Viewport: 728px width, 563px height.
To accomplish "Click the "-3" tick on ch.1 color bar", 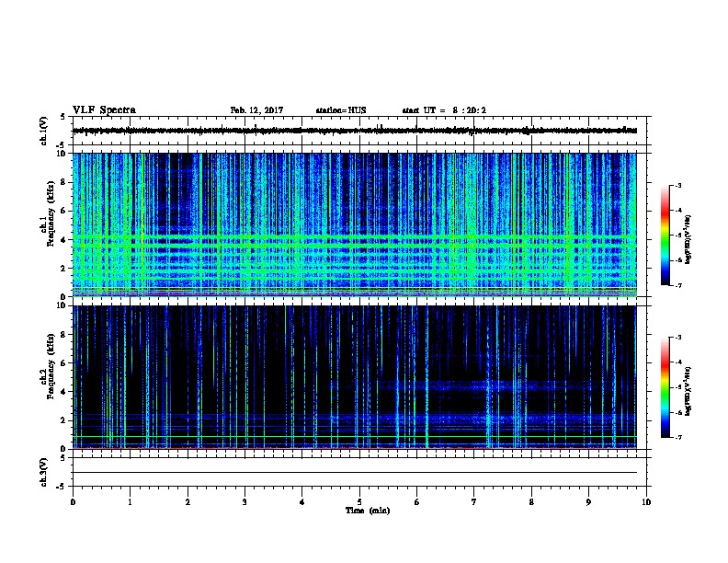I will click(x=677, y=186).
